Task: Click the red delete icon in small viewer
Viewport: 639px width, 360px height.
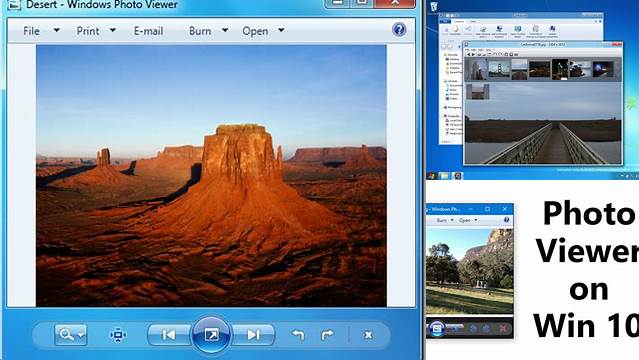Action: pyautogui.click(x=503, y=328)
